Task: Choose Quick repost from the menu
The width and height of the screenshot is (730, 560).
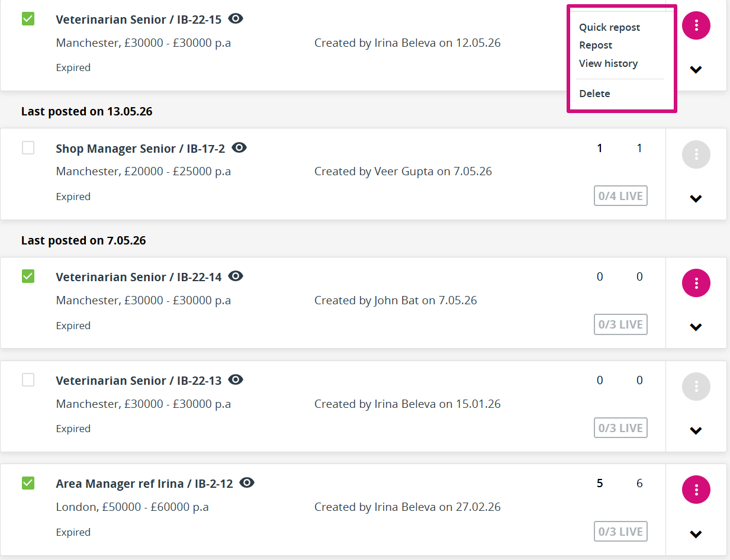Action: [609, 27]
